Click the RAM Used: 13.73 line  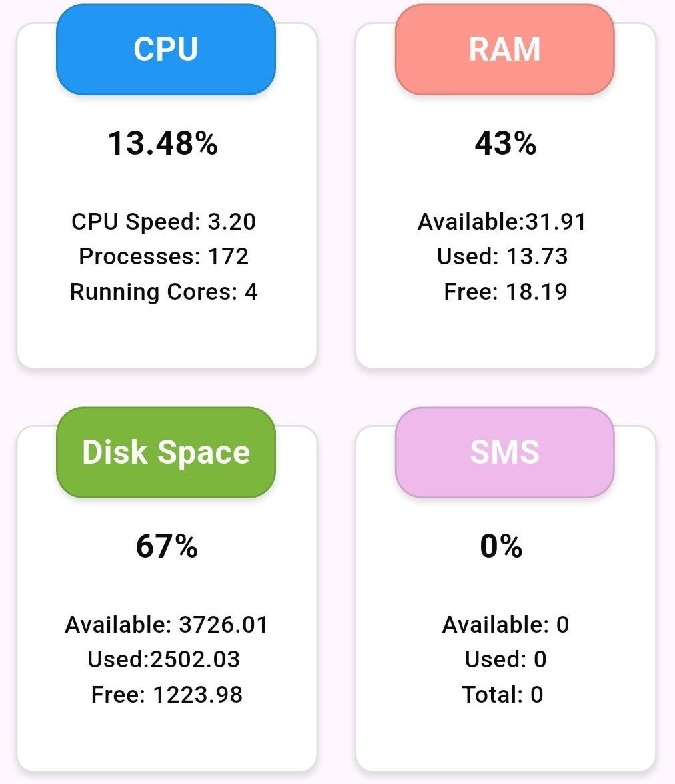[502, 256]
